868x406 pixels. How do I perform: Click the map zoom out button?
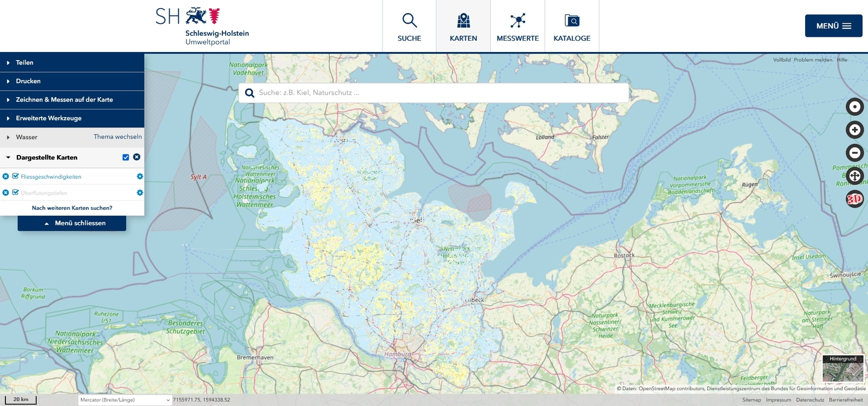coord(854,153)
